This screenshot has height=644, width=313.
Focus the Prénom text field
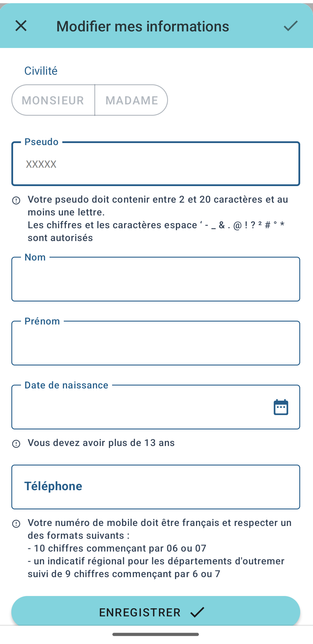pyautogui.click(x=156, y=343)
